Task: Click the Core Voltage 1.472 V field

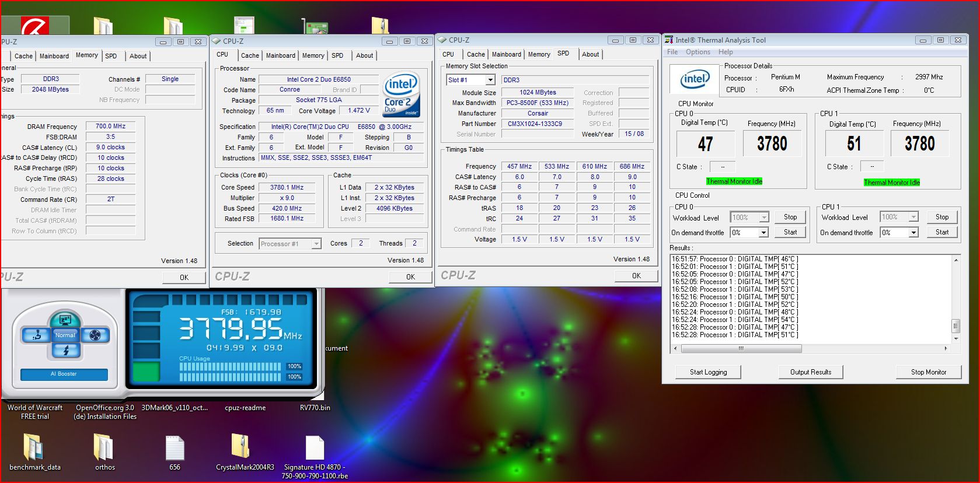Action: [x=359, y=110]
